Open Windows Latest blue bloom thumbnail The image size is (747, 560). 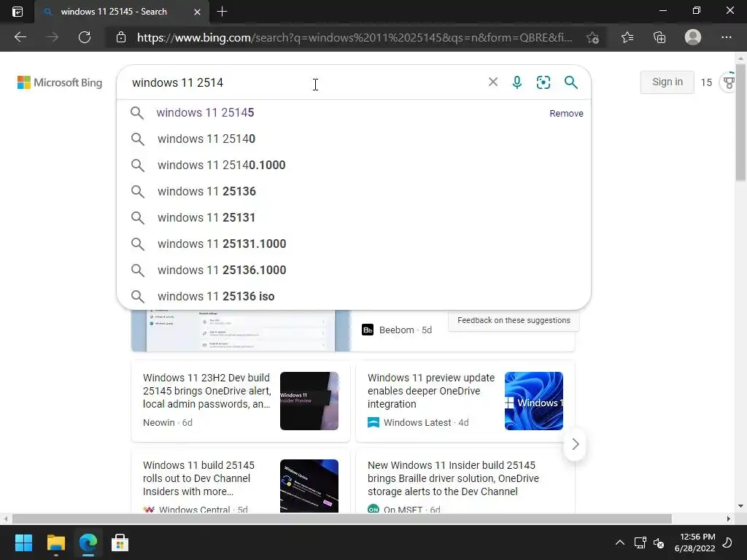533,401
